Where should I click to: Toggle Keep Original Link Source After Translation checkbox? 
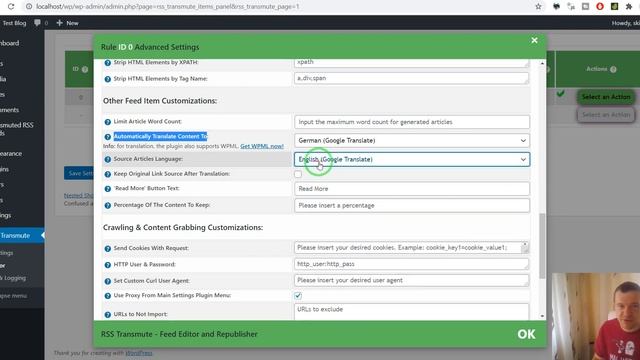point(298,174)
